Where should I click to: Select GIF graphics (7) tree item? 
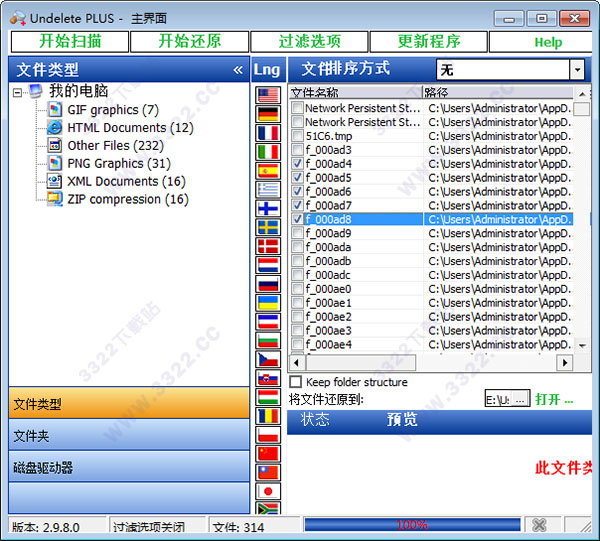tap(113, 110)
